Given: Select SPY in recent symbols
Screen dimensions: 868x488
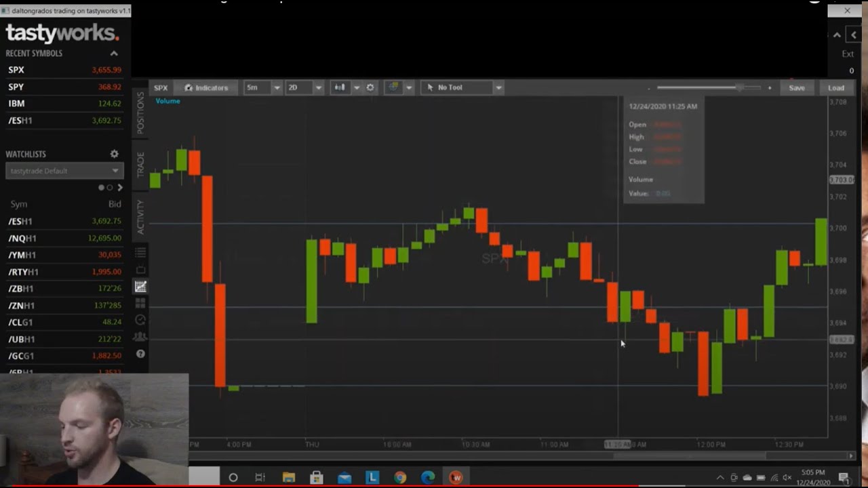Looking at the screenshot, I should (x=65, y=87).
